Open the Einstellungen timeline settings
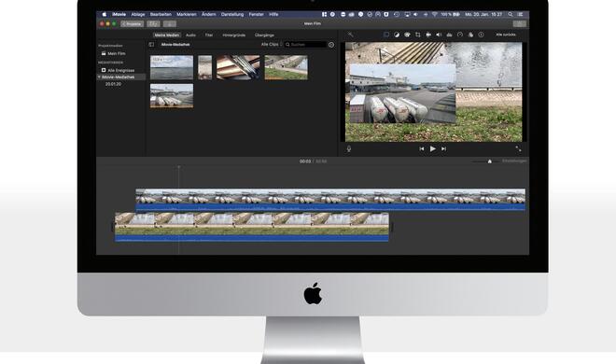 click(514, 161)
